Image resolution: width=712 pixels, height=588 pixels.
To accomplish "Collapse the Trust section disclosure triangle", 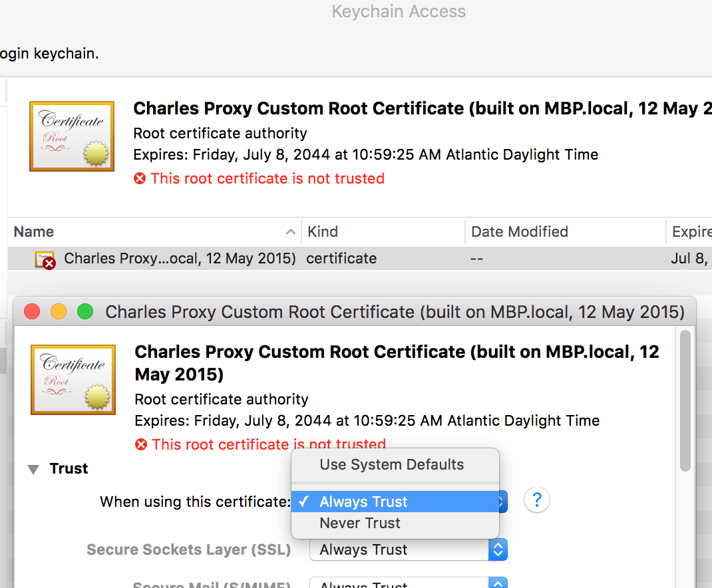I will click(x=33, y=469).
